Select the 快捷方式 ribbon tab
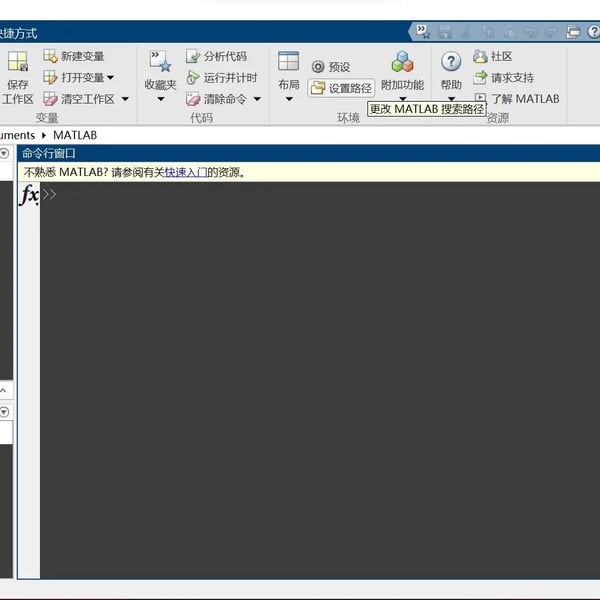 pyautogui.click(x=18, y=33)
